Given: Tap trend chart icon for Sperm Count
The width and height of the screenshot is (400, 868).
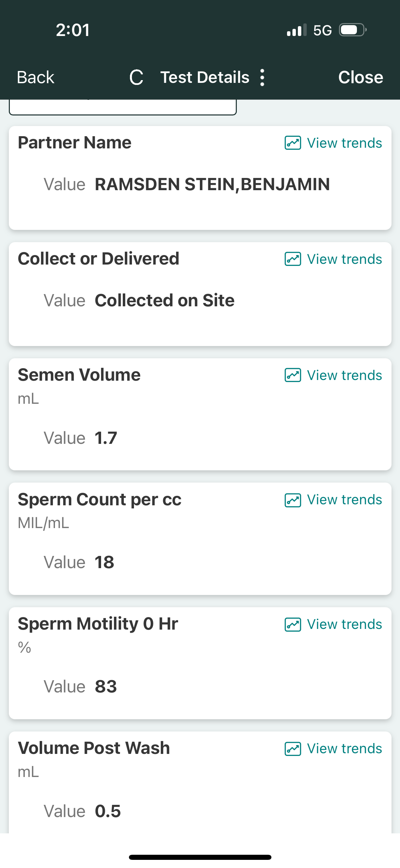Looking at the screenshot, I should pyautogui.click(x=292, y=500).
